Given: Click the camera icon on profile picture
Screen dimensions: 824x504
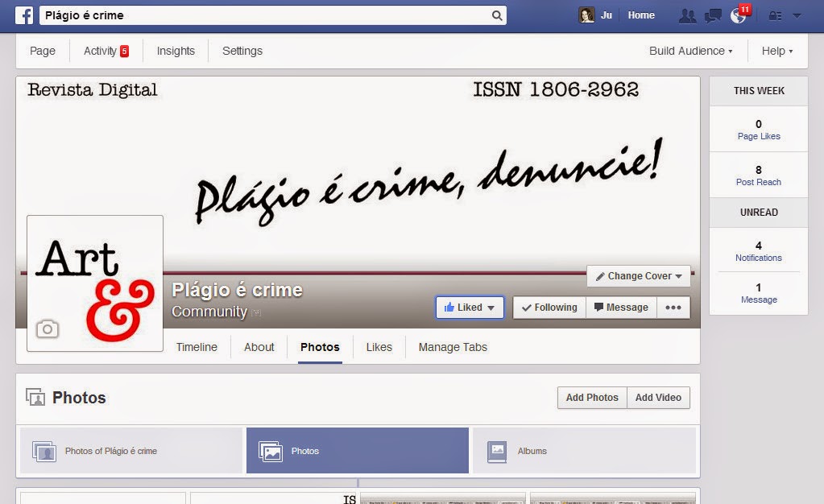Looking at the screenshot, I should [48, 329].
